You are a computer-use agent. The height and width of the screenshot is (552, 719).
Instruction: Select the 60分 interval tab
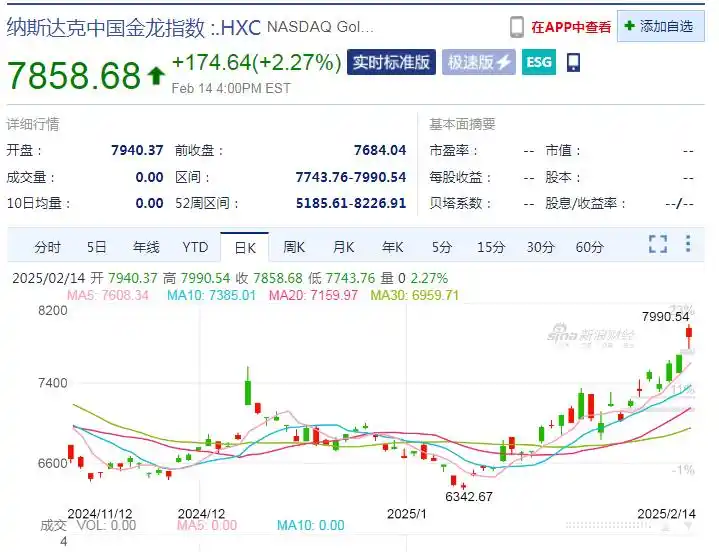[x=589, y=247]
